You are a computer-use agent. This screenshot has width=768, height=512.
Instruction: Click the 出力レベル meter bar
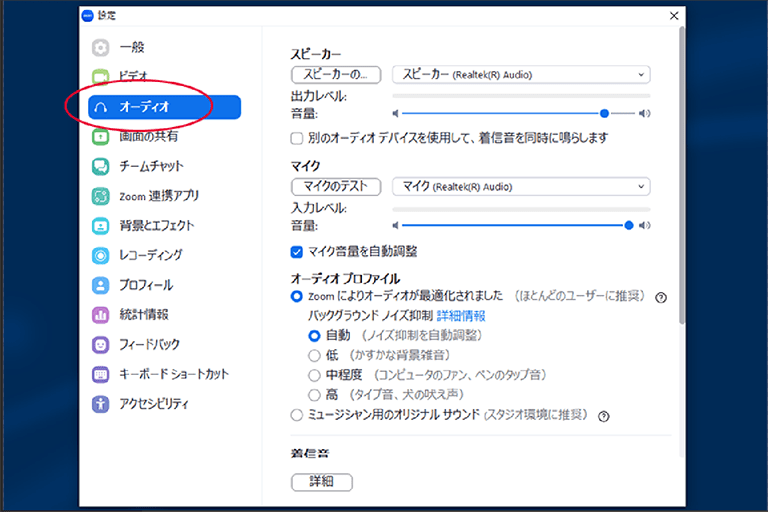pyautogui.click(x=521, y=96)
